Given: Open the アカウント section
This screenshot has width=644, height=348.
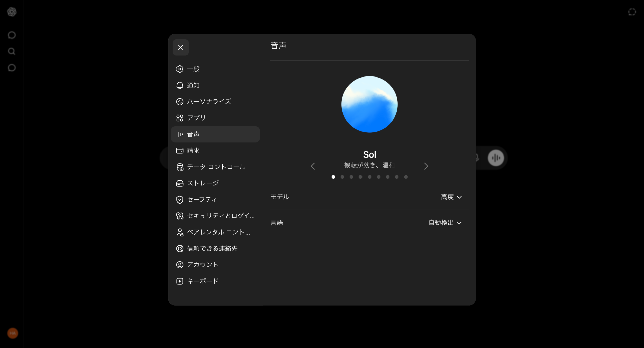Looking at the screenshot, I should click(x=215, y=265).
